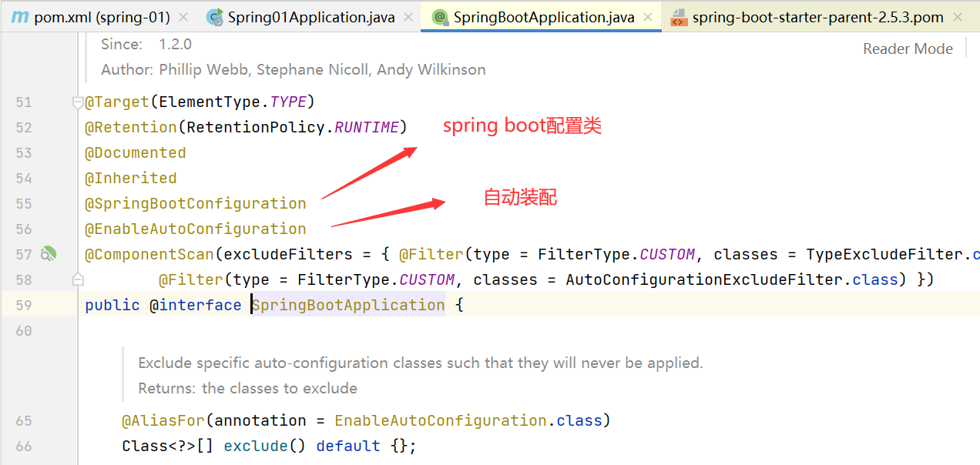The image size is (980, 465).
Task: Close the spring-boot-starter-parent-2.5.3.pom tab
Action: coord(958,17)
